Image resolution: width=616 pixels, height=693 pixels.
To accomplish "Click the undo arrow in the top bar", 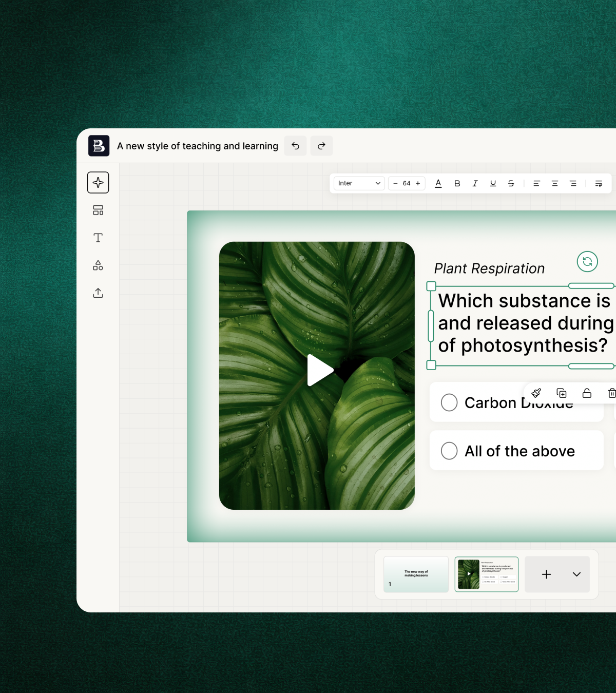I will coord(295,146).
